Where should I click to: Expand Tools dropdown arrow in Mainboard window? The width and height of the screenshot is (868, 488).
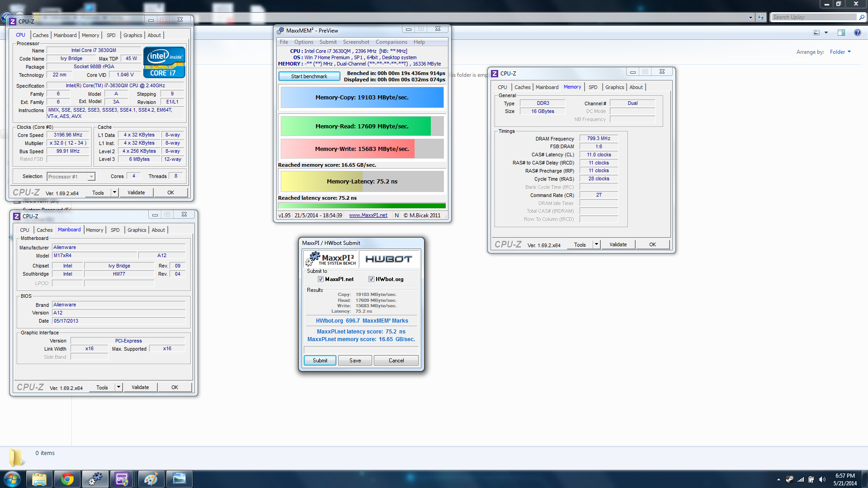click(118, 387)
